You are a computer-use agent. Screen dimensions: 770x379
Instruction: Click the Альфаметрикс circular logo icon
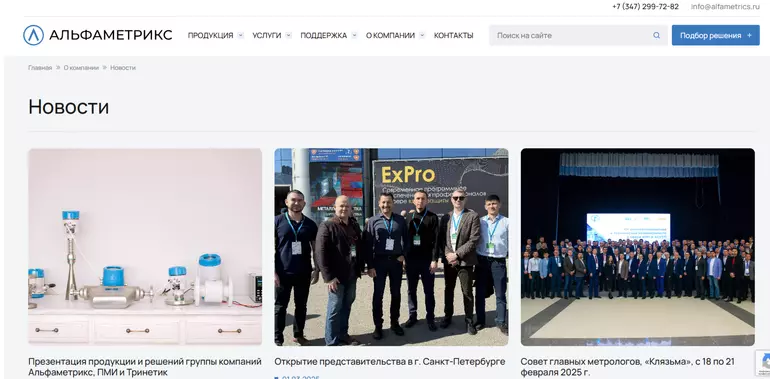[x=33, y=35]
